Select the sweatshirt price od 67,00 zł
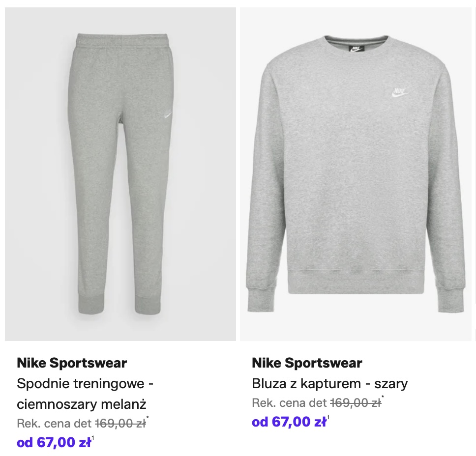476x456 pixels. point(289,422)
